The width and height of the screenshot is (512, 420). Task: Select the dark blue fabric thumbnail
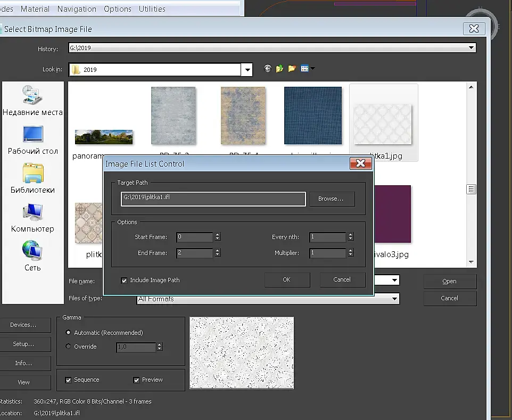[x=313, y=116]
